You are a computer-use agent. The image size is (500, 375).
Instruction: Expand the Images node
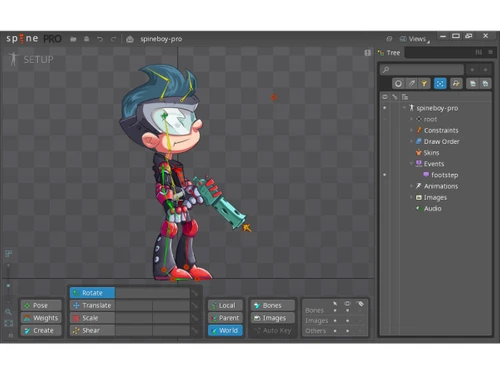(x=411, y=197)
